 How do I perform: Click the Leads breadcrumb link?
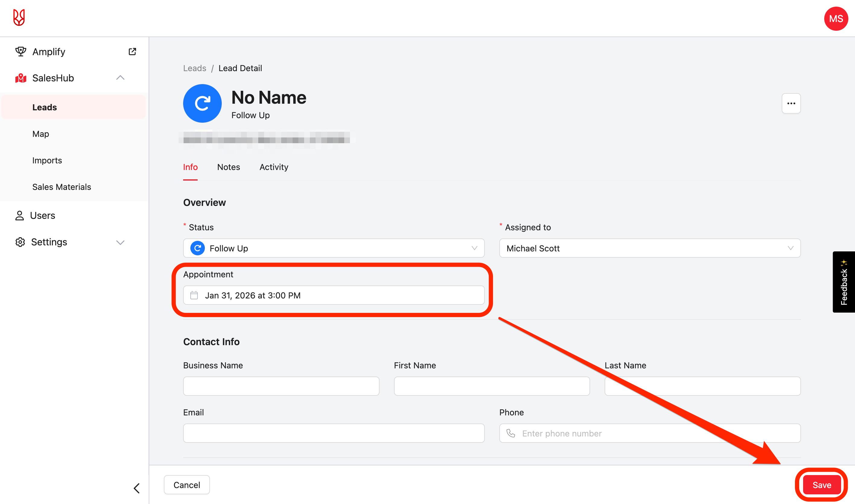pyautogui.click(x=194, y=68)
